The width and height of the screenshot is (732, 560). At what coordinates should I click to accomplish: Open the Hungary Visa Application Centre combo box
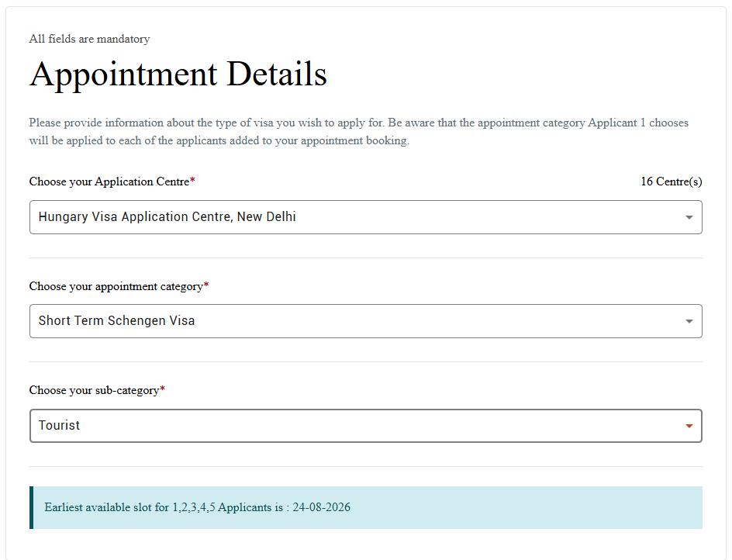click(x=365, y=217)
